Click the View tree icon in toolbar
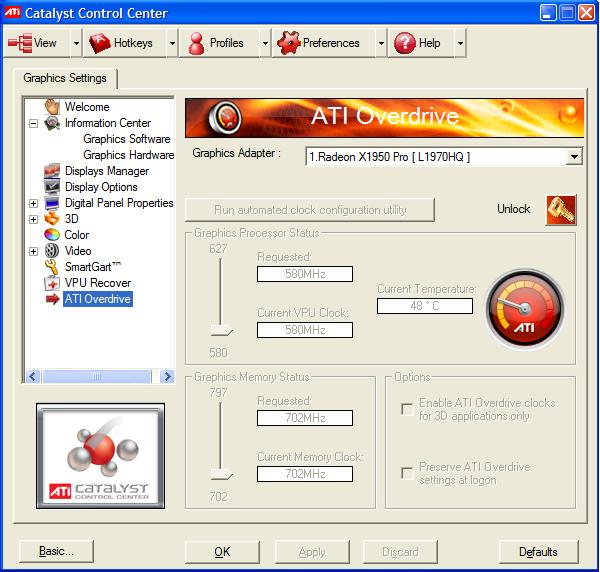Image resolution: width=600 pixels, height=572 pixels. [x=20, y=43]
